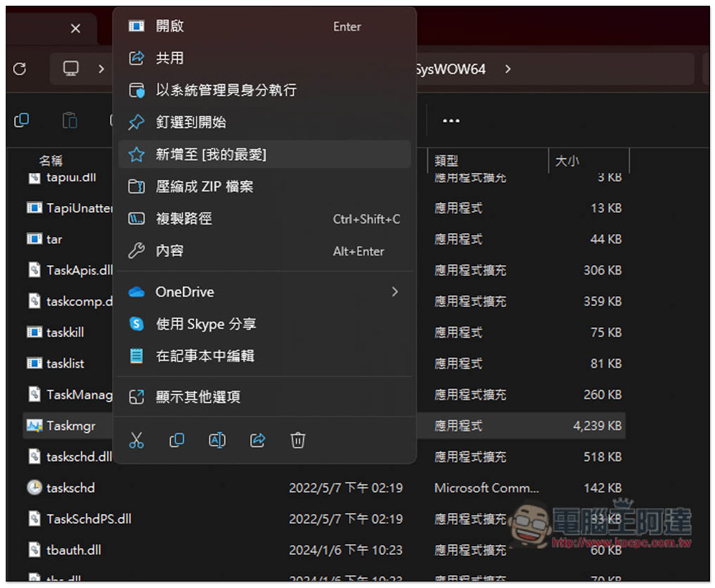Expand chevron next to monitor icon in address bar
This screenshot has width=715, height=588.
[102, 69]
